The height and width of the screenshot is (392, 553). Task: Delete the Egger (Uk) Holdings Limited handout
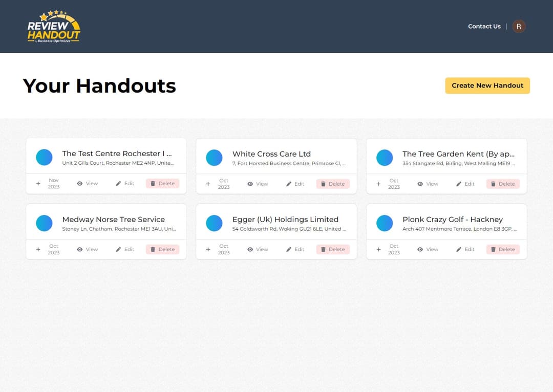pyautogui.click(x=332, y=249)
